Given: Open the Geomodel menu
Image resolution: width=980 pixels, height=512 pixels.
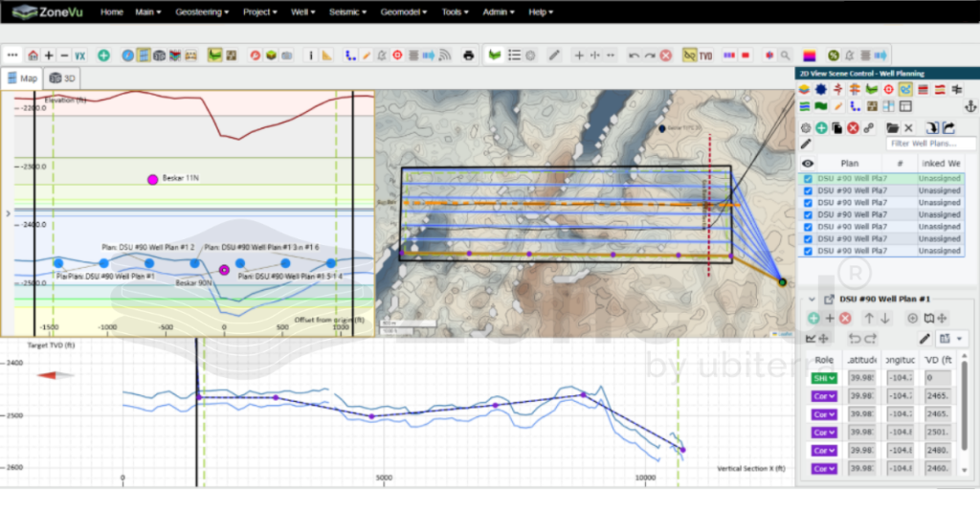Looking at the screenshot, I should pyautogui.click(x=404, y=11).
